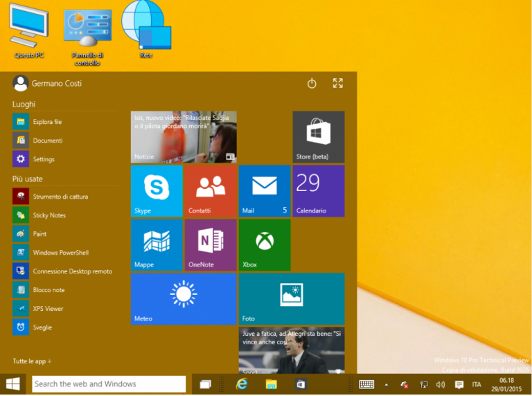Open the Skype tile
The image size is (532, 396).
pos(157,191)
